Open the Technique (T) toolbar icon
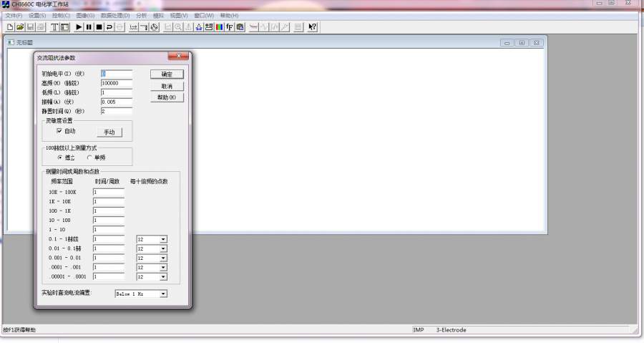This screenshot has width=644, height=343. click(54, 27)
